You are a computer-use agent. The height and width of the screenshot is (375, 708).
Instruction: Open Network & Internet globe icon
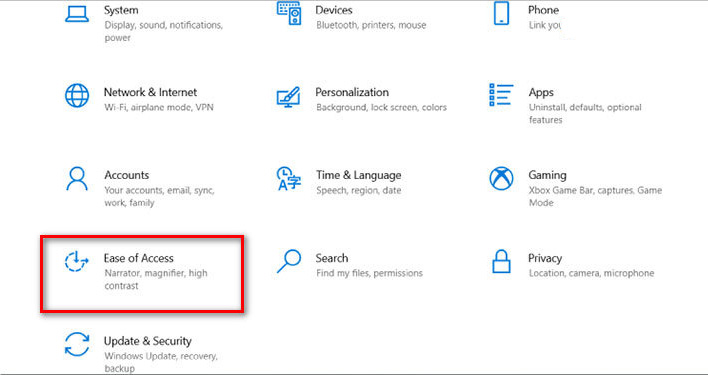[x=77, y=96]
